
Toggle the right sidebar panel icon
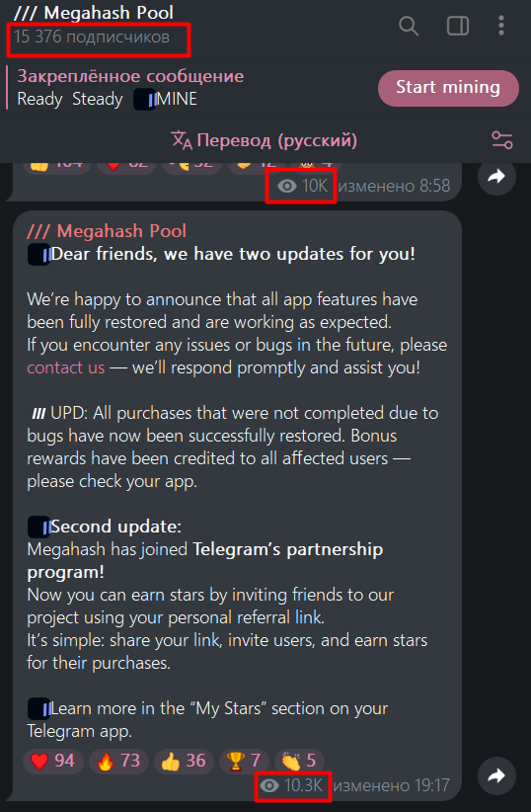tap(458, 26)
